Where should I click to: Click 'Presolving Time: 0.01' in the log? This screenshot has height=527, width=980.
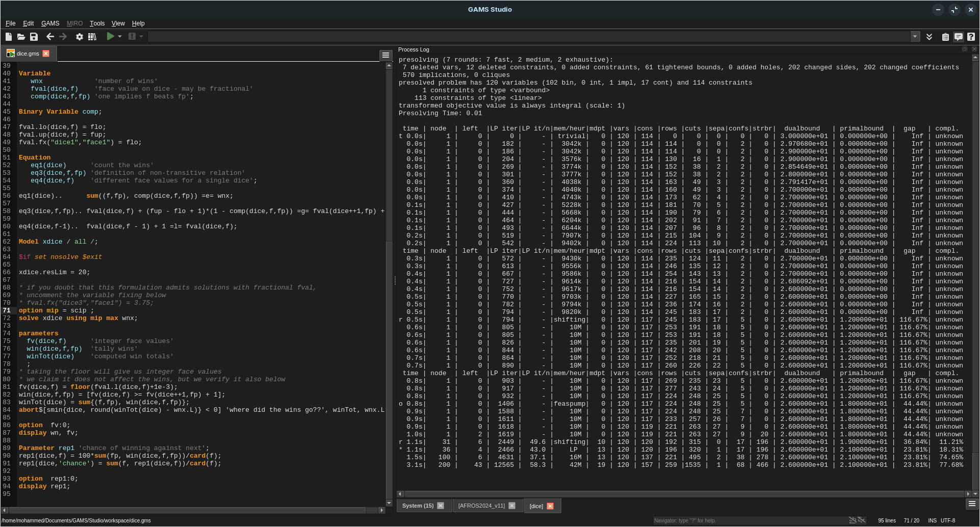[440, 113]
